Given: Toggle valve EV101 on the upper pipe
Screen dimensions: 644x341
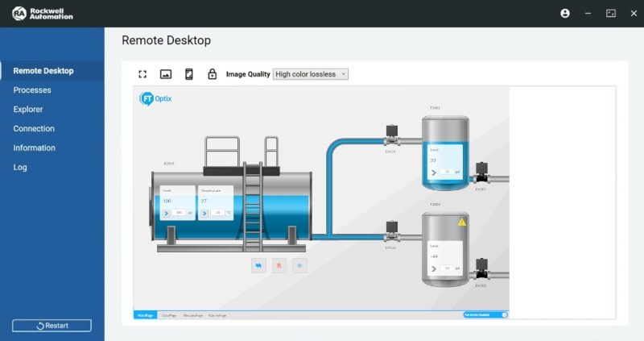Looking at the screenshot, I should [391, 134].
